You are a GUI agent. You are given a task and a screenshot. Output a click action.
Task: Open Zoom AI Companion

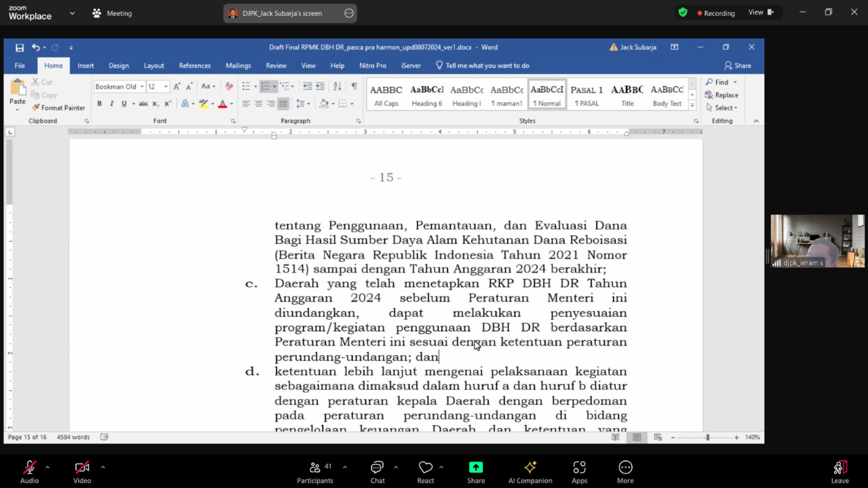tap(530, 472)
